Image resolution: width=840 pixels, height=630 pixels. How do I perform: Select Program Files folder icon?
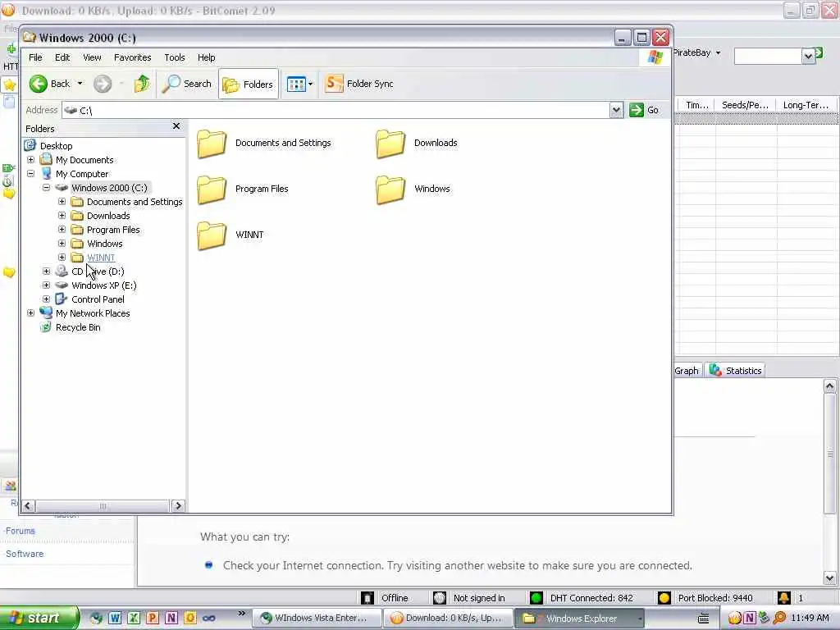coord(212,189)
